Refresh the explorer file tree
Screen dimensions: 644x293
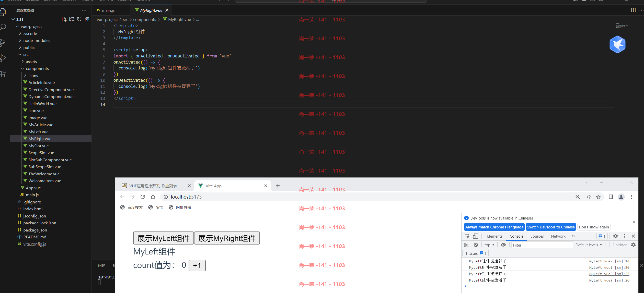[x=79, y=19]
